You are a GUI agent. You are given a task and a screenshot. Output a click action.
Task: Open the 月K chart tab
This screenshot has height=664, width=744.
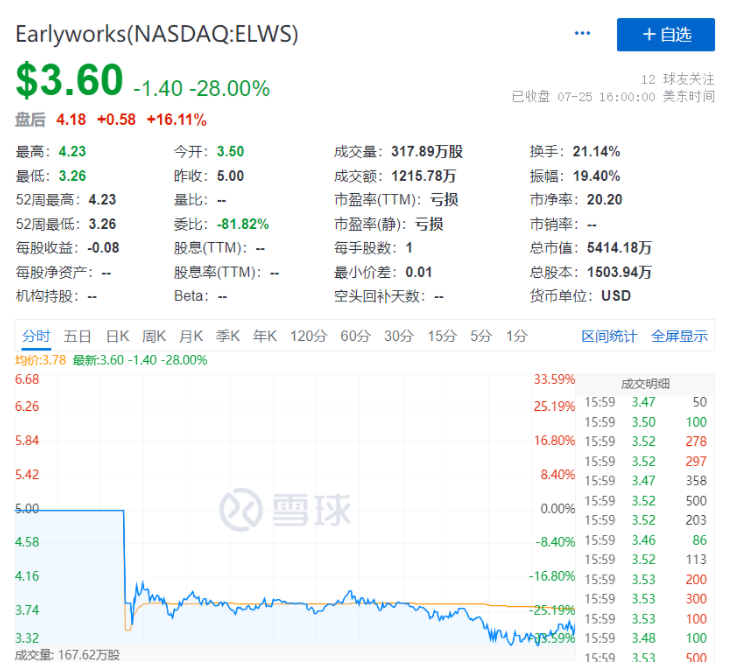coord(191,336)
